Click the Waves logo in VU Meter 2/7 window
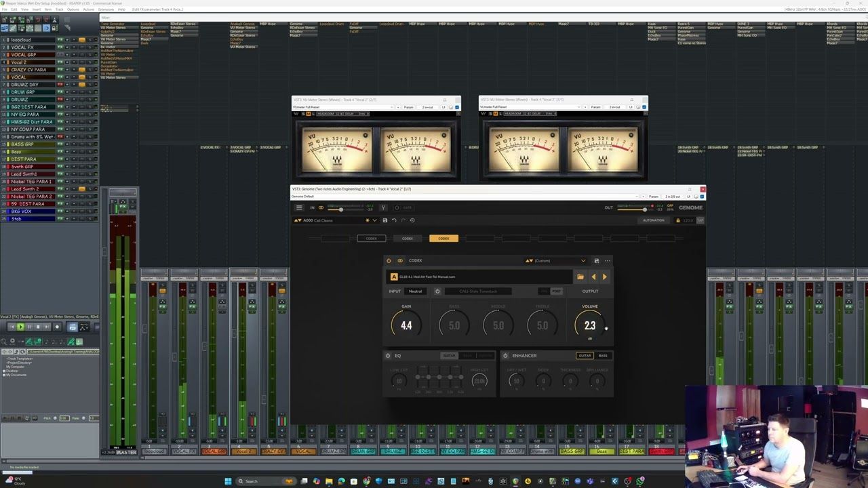The height and width of the screenshot is (488, 868). tap(296, 114)
